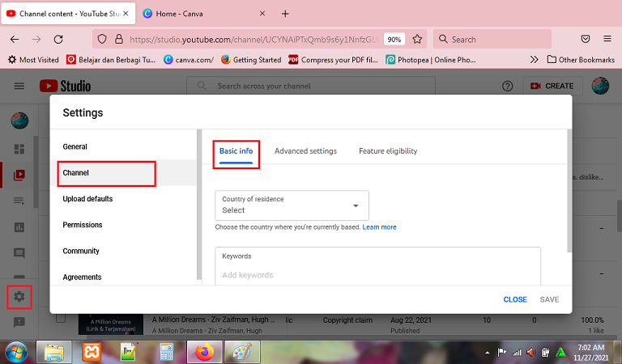This screenshot has width=622, height=364.
Task: Select Channel in settings menu
Action: point(124,172)
